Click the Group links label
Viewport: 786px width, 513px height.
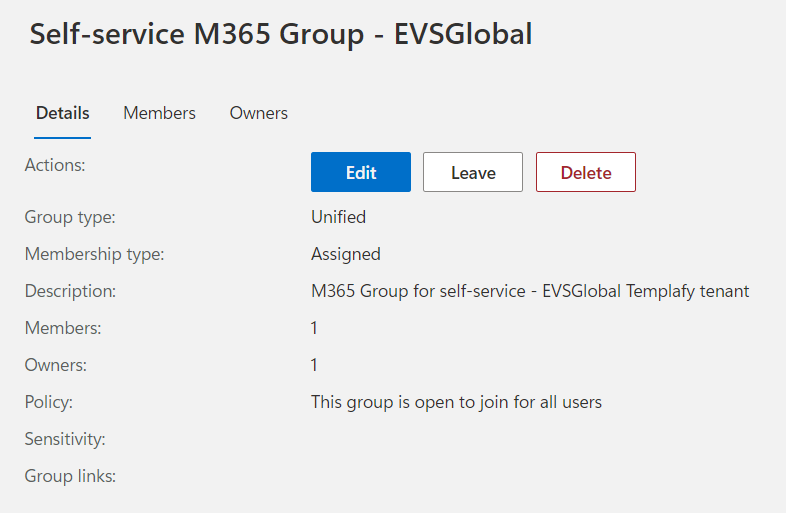70,476
